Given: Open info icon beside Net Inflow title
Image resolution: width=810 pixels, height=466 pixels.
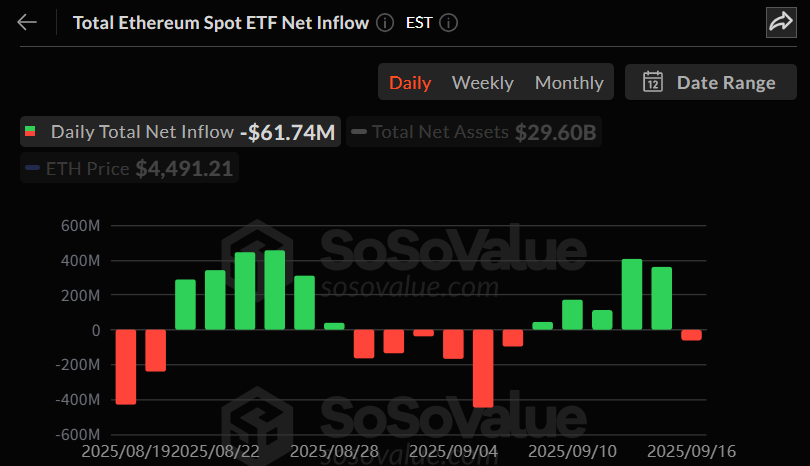Looking at the screenshot, I should [385, 23].
